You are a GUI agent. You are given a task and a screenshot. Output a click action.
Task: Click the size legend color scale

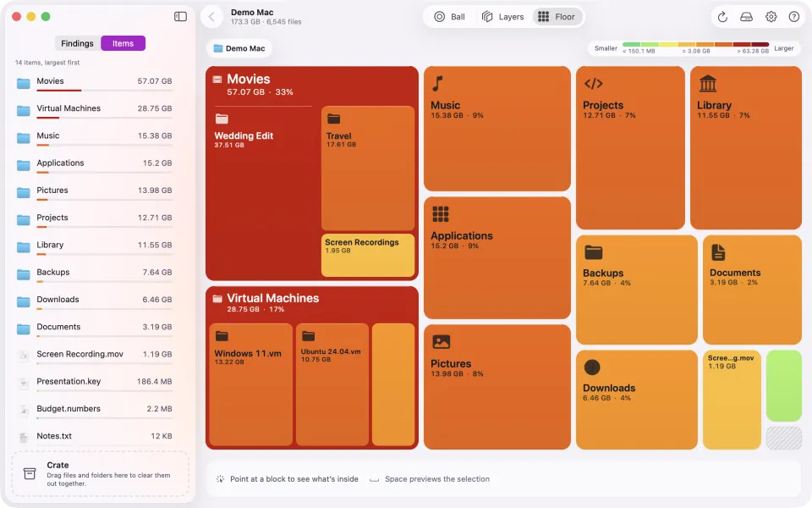coord(695,45)
